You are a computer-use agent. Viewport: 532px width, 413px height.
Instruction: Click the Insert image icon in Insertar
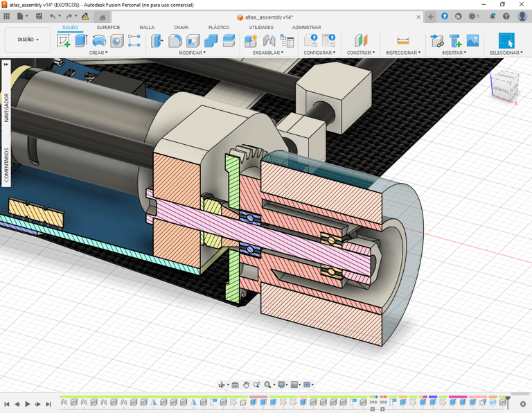coord(473,41)
